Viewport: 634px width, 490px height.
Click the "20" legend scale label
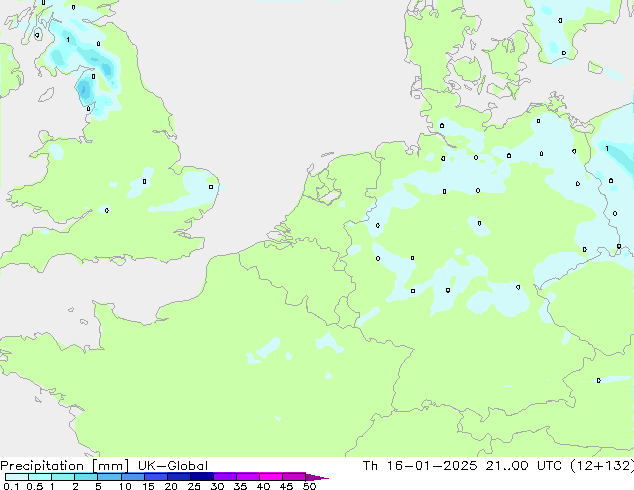click(x=171, y=486)
